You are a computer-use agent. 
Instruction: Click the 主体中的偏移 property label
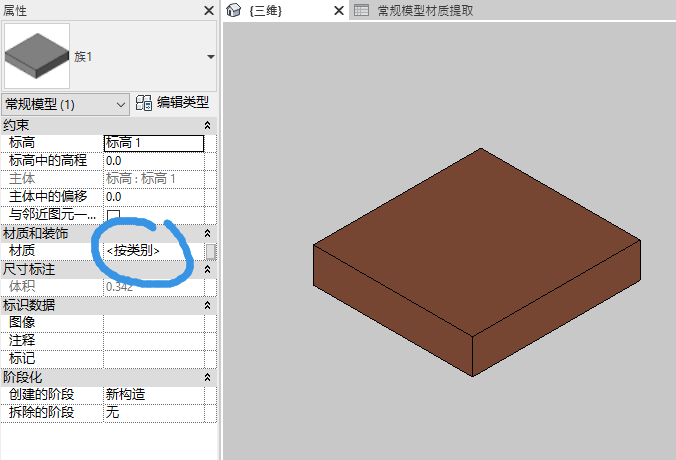click(x=48, y=197)
